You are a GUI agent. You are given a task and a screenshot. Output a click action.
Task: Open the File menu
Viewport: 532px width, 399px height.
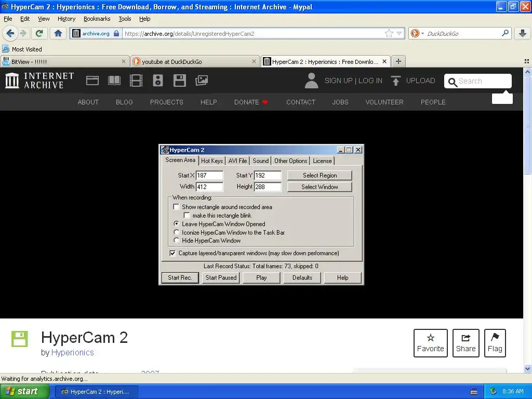click(x=8, y=19)
